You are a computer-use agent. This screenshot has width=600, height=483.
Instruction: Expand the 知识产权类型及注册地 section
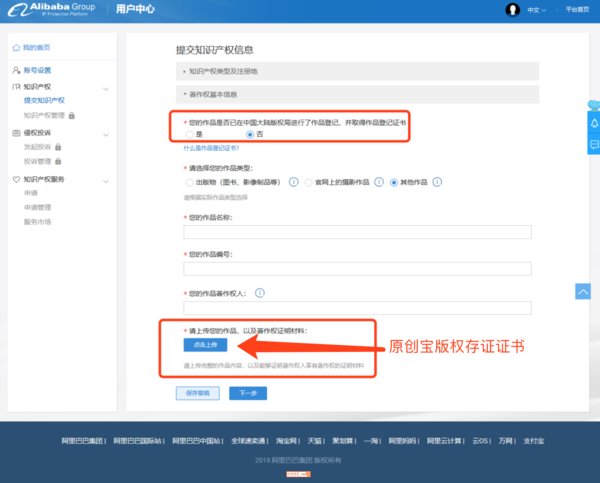point(357,71)
